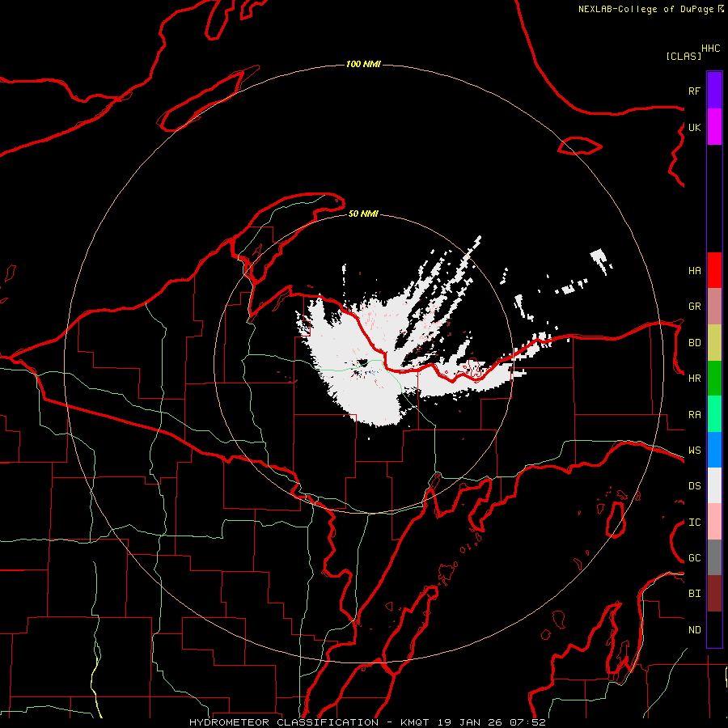Click the IC pink legend color swatch

coord(714,522)
